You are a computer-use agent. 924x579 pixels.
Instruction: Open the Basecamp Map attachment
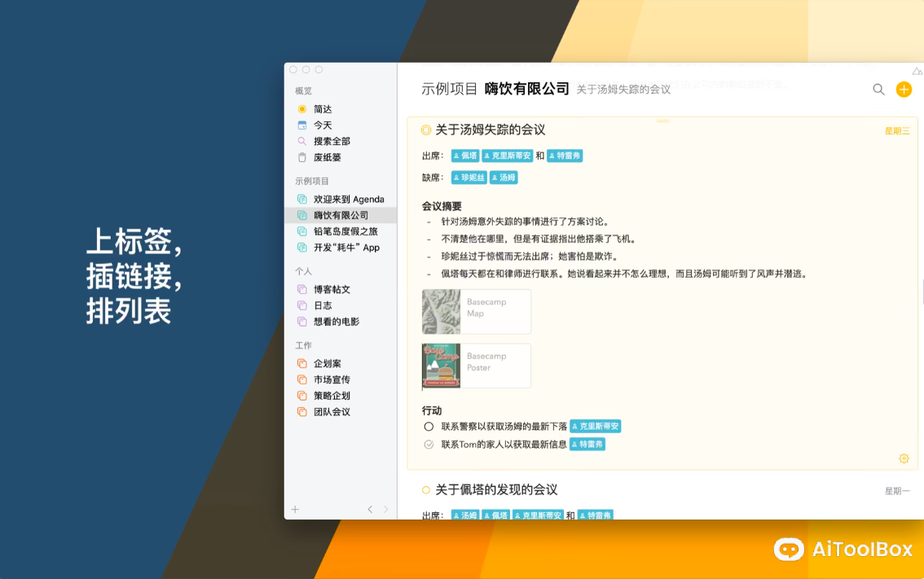[476, 311]
